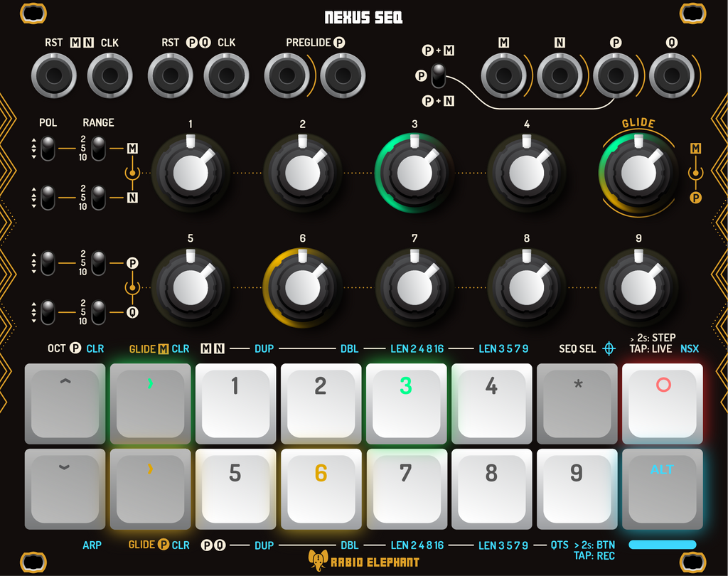The height and width of the screenshot is (576, 728).
Task: Click the Rabid Elephant logo
Action: [364, 560]
